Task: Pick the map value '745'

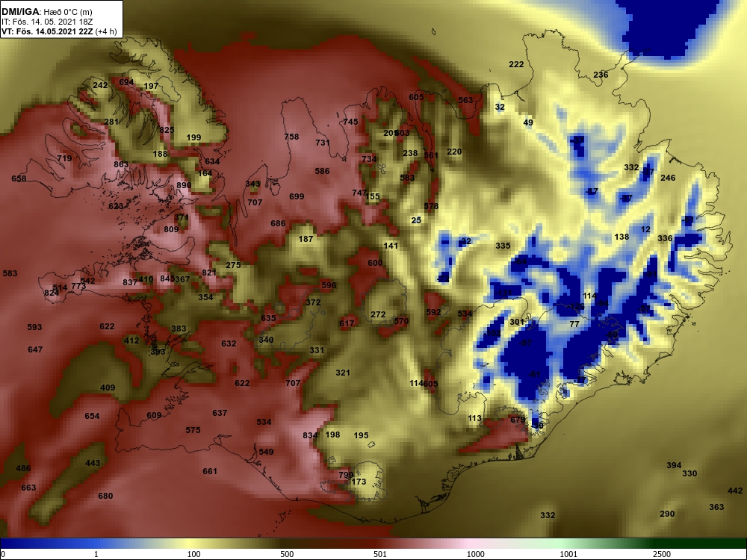Action: coord(350,122)
